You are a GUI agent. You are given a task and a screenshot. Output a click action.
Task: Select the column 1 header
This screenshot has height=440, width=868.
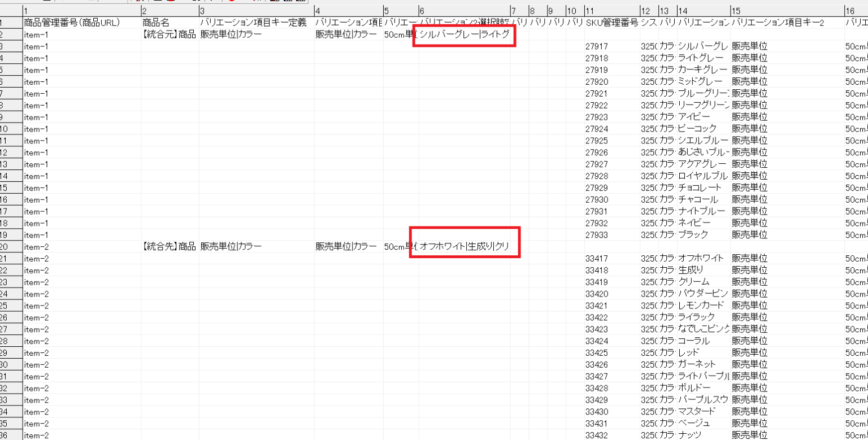81,11
